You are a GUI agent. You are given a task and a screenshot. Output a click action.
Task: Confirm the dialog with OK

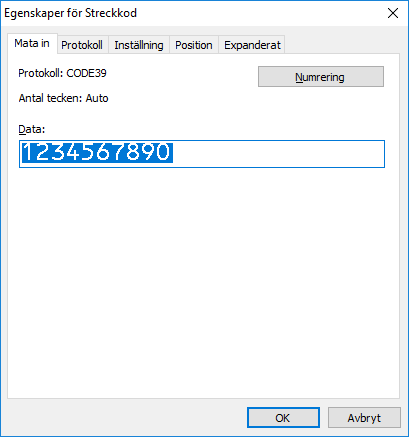(x=283, y=418)
